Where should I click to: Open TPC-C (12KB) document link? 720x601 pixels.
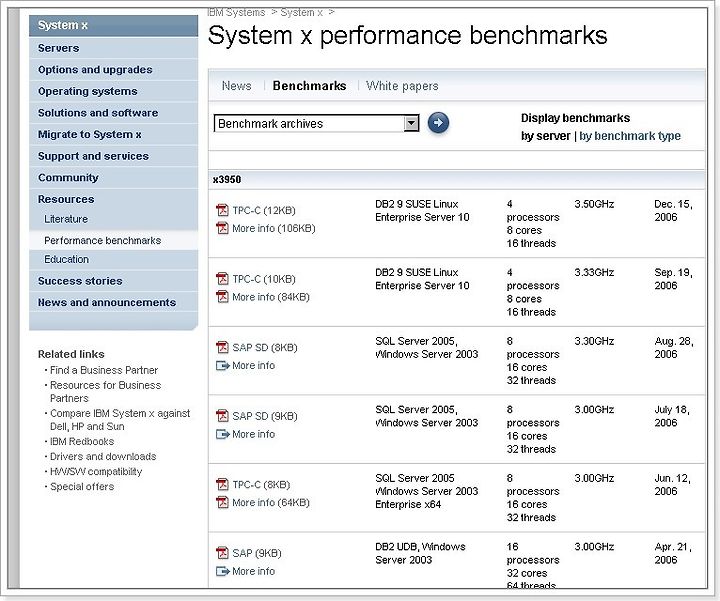pos(264,211)
